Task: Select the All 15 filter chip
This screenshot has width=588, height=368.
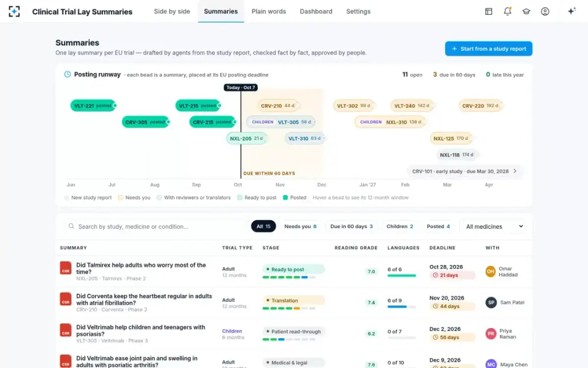Action: point(264,226)
